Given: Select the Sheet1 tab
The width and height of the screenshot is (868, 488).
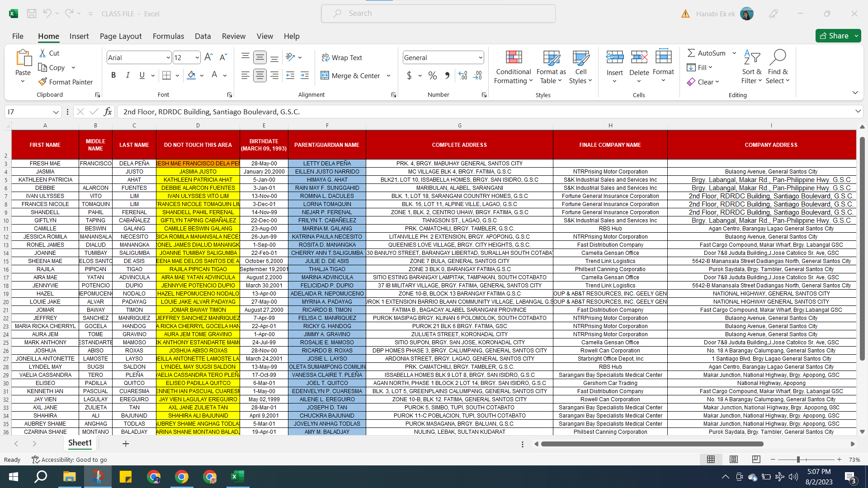Looking at the screenshot, I should pos(80,443).
